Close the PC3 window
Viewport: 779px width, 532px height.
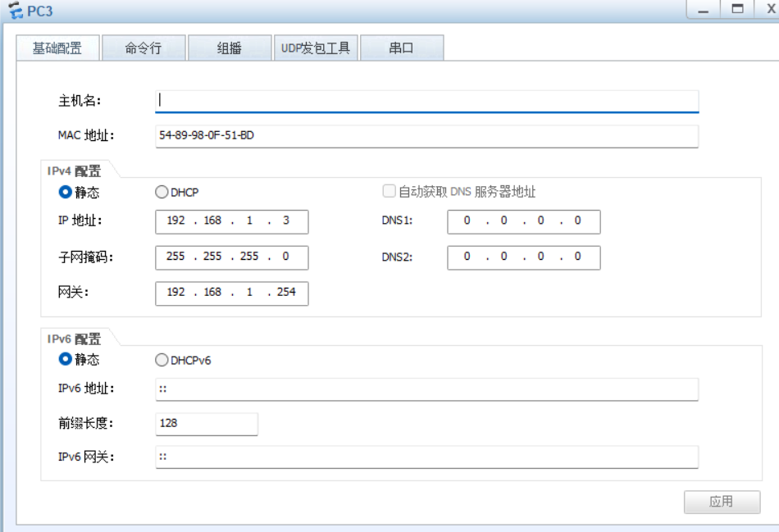[x=770, y=10]
